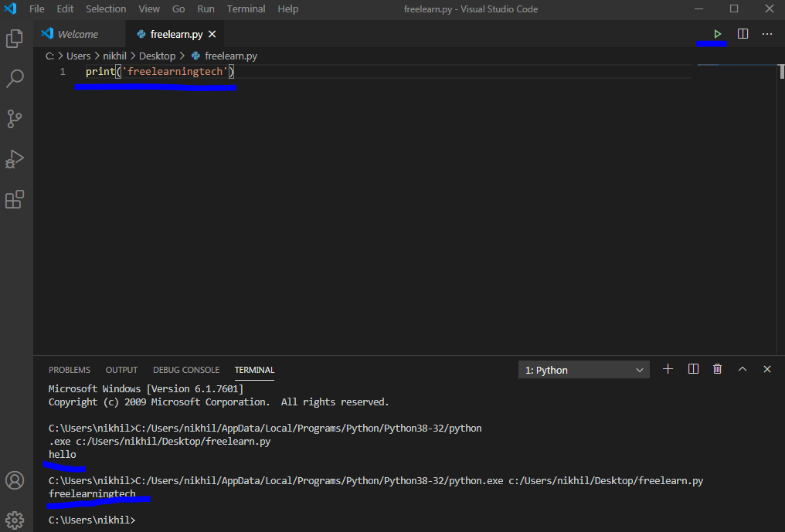Viewport: 785px width, 532px height.
Task: Click the last 'C:\Users\nikhil>' terminal prompt
Action: (92, 520)
